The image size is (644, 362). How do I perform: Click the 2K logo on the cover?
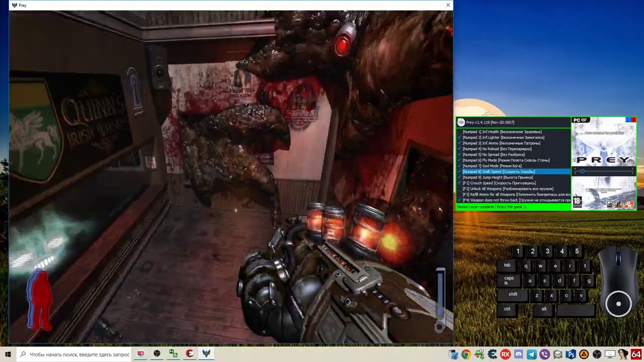630,204
